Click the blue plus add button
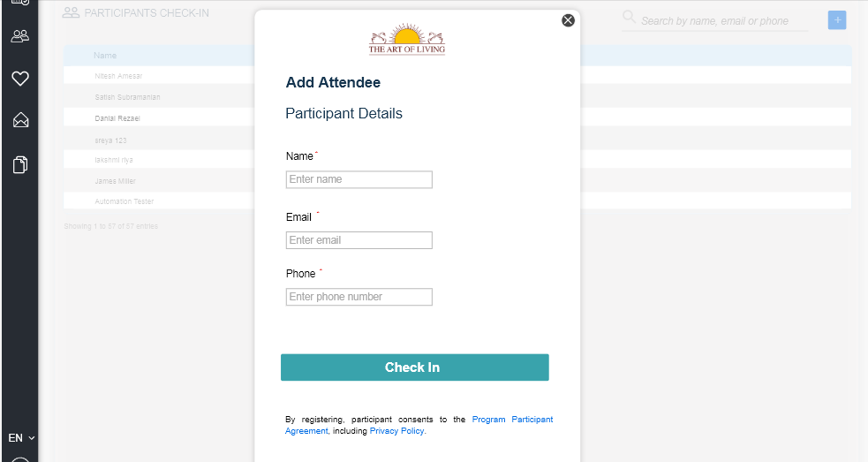 (837, 20)
